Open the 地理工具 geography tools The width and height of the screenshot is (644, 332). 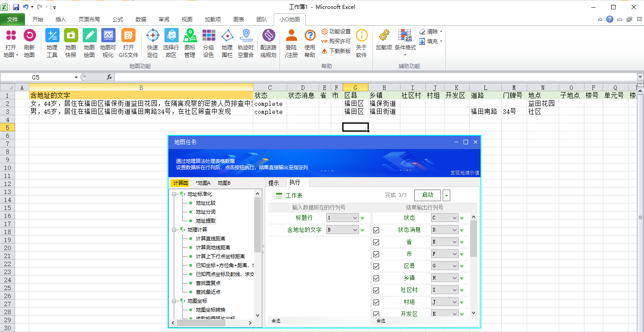tap(52, 43)
